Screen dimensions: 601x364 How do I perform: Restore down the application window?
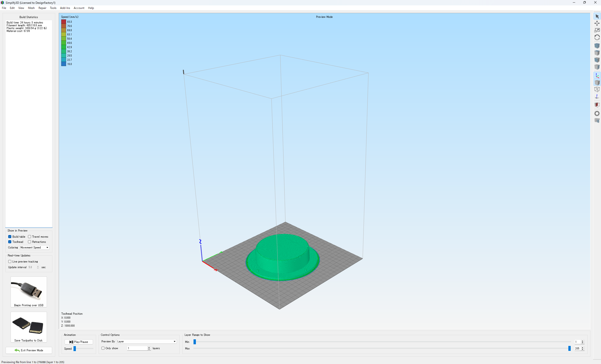[584, 2]
